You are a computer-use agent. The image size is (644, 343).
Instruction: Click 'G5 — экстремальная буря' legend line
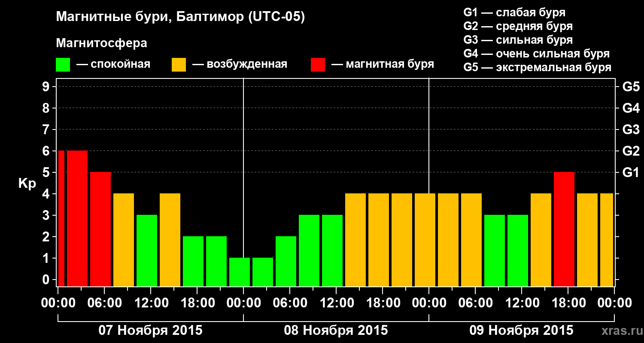[x=537, y=67]
